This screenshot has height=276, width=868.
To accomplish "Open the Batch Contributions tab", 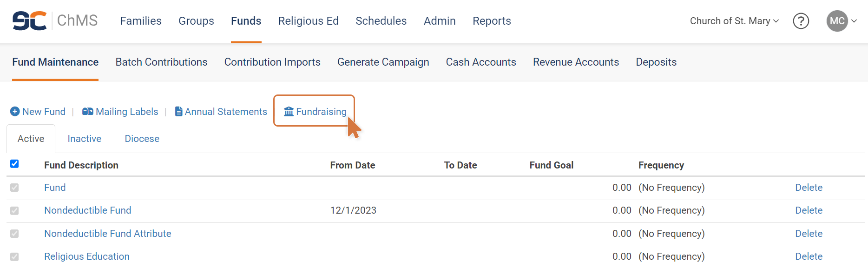I will [x=161, y=62].
